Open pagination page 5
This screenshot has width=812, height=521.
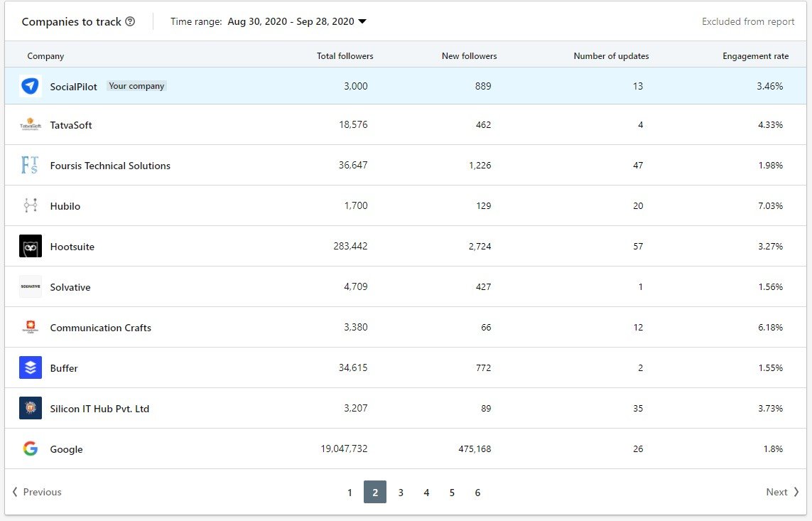(452, 493)
